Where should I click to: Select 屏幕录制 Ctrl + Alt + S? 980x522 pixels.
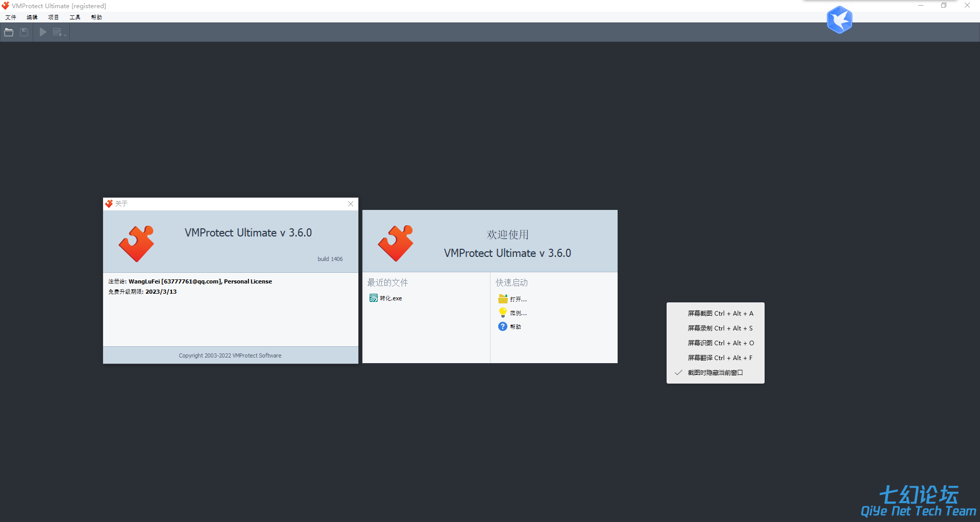point(716,328)
